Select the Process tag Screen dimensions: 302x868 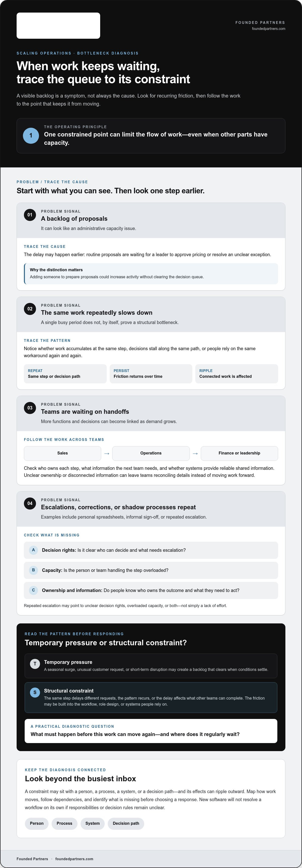[64, 823]
